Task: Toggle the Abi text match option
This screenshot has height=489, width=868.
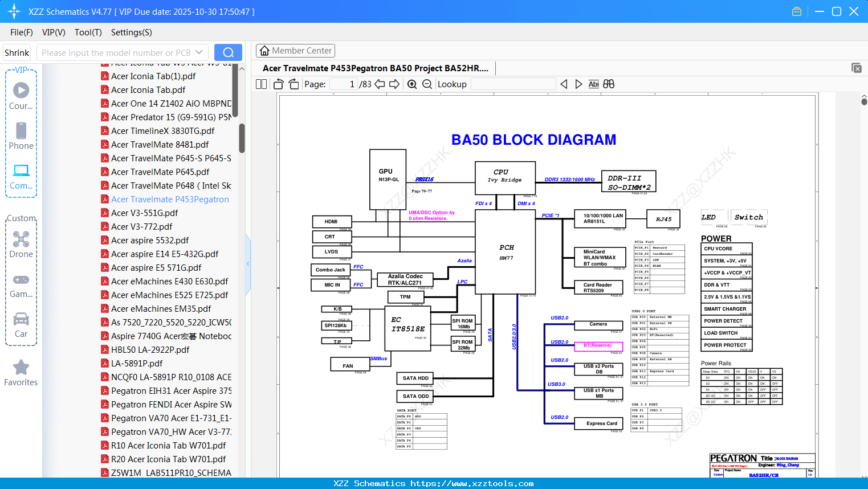Action: pyautogui.click(x=593, y=84)
